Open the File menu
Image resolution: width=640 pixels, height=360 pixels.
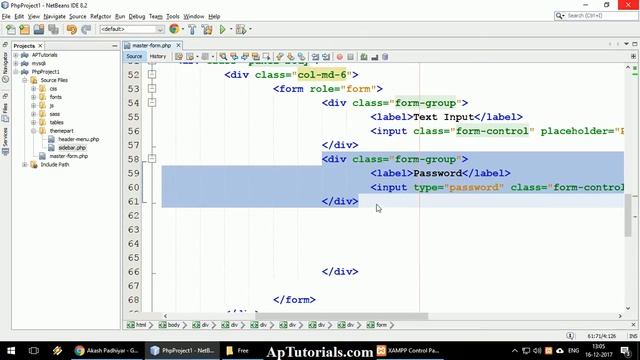(x=6, y=16)
